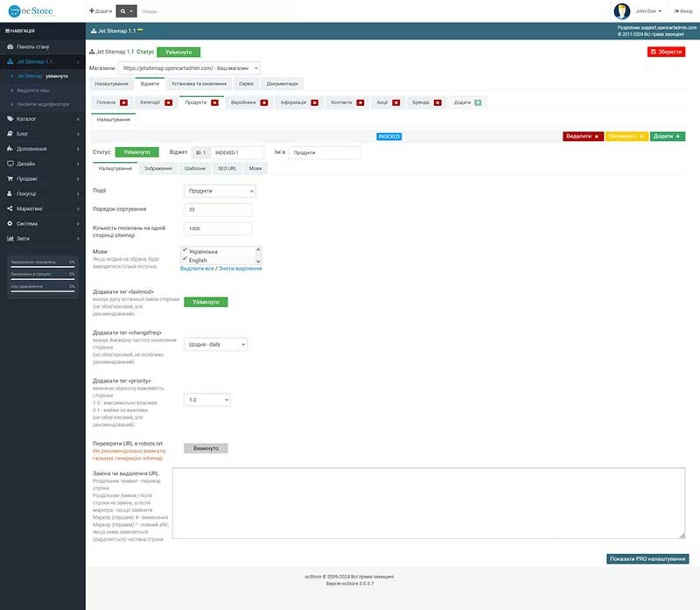Click the Показати PRO налаштування button
Screen dimensions: 700x610
pos(647,559)
